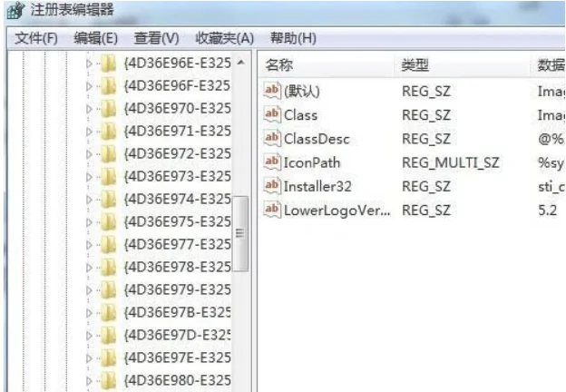Expand the {4D36E97D-E325 tree node
566x392 pixels.
89,336
